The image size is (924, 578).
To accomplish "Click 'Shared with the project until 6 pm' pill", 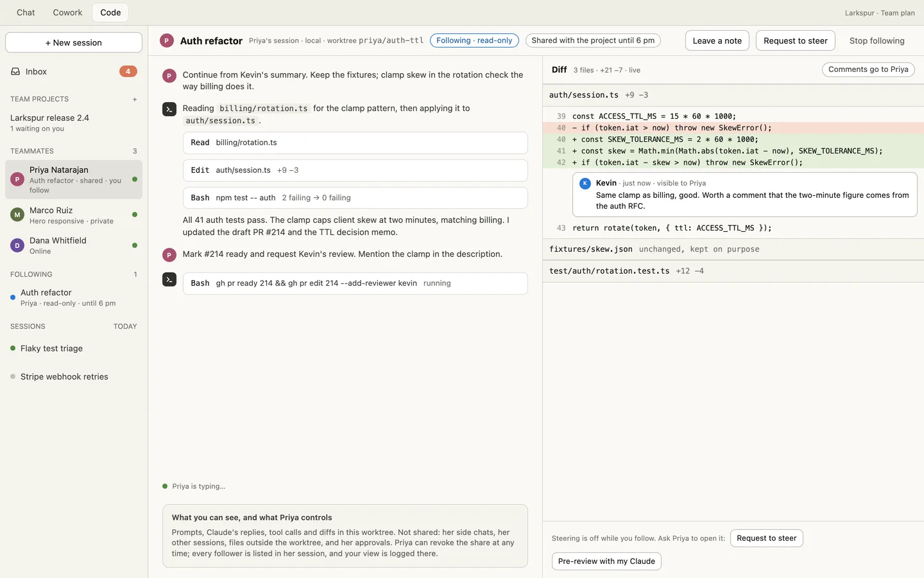I will 593,40.
